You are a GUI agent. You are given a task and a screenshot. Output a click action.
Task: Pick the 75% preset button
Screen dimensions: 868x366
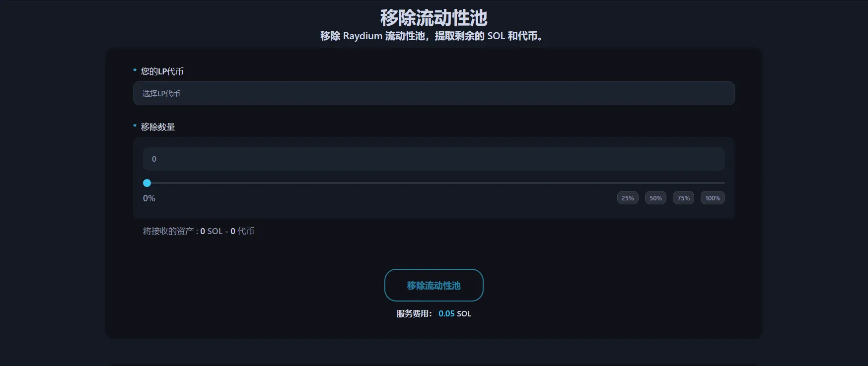pyautogui.click(x=683, y=198)
